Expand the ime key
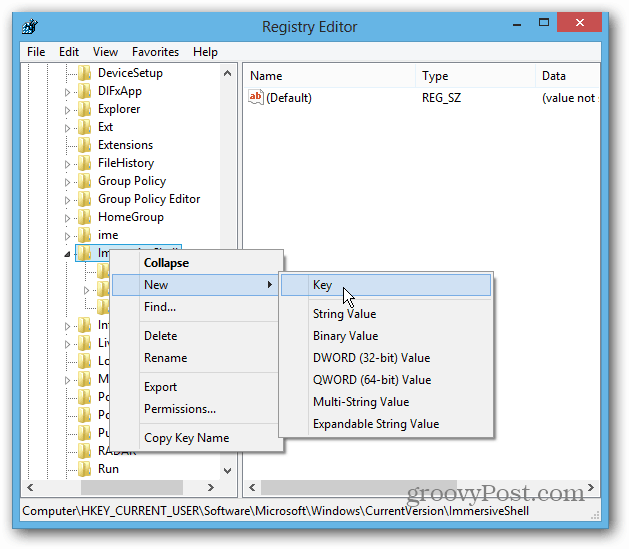The image size is (629, 549). click(67, 236)
